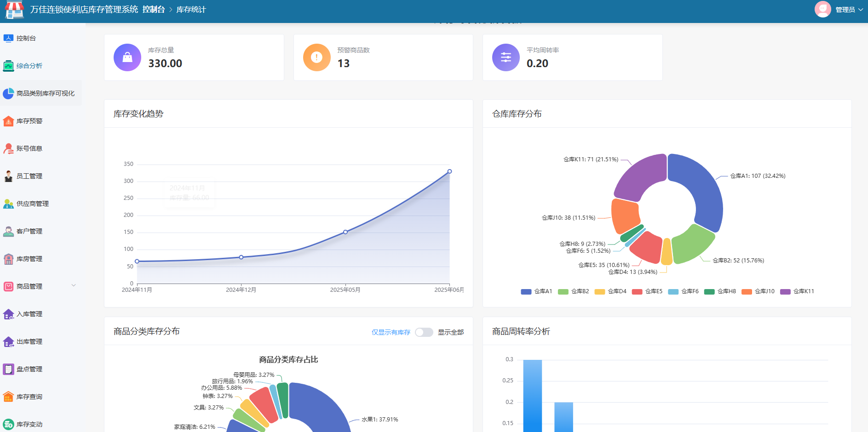Click the 管理员 avatar image
The image size is (868, 432).
point(823,9)
